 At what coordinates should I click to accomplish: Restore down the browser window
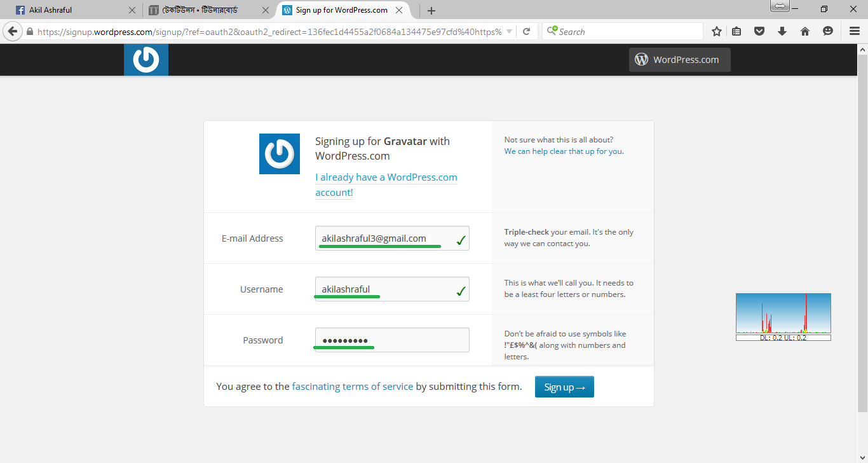point(824,9)
